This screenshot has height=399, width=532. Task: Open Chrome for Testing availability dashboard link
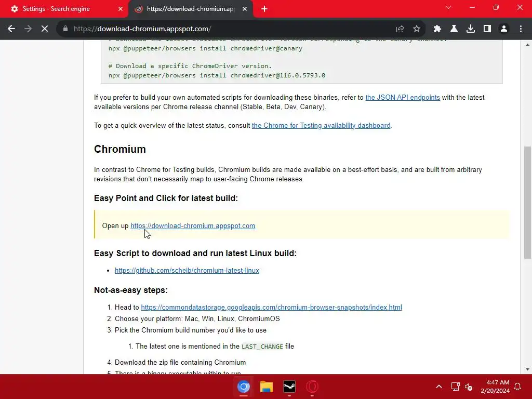321,126
